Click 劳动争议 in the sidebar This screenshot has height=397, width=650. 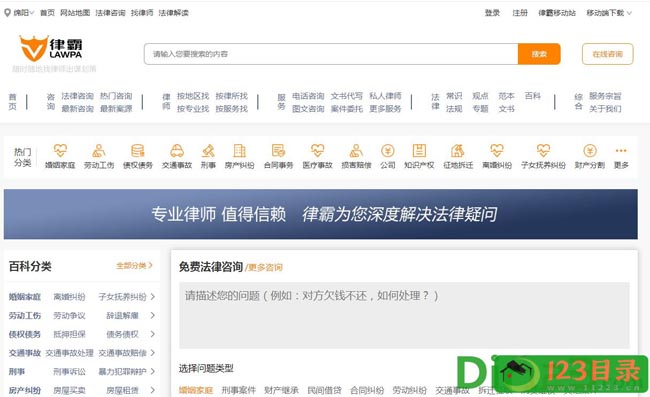69,315
